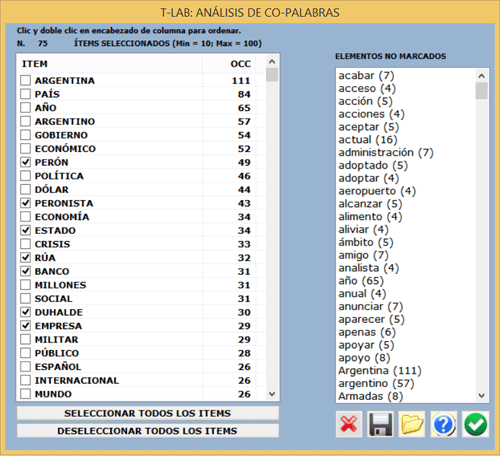
Task: Enable the CRISIS item checkbox
Action: point(25,244)
